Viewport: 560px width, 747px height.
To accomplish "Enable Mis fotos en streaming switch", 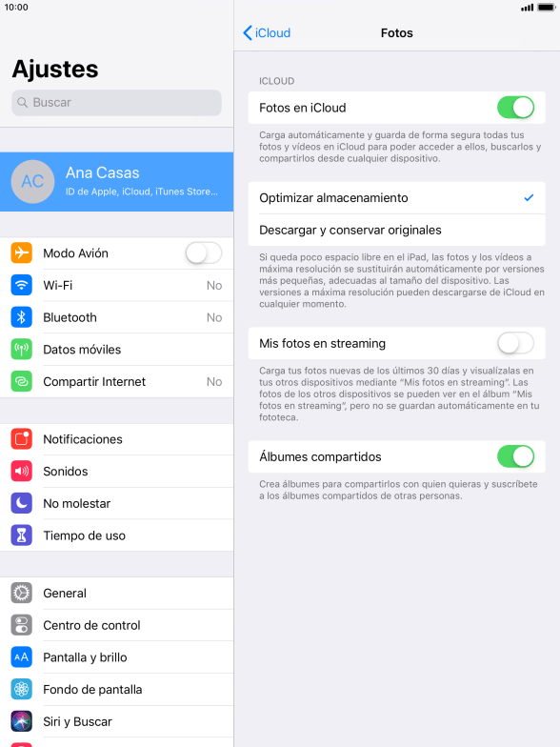I will point(516,343).
